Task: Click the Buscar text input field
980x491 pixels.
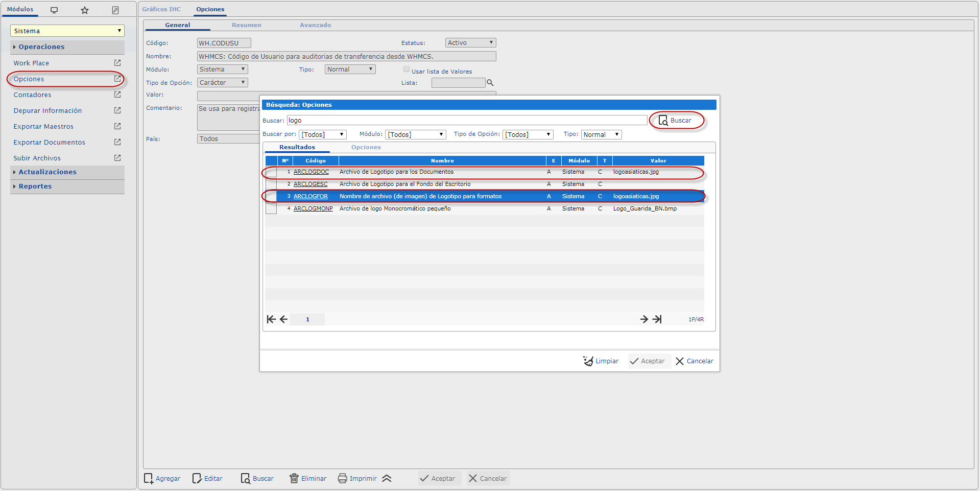Action: coord(467,121)
